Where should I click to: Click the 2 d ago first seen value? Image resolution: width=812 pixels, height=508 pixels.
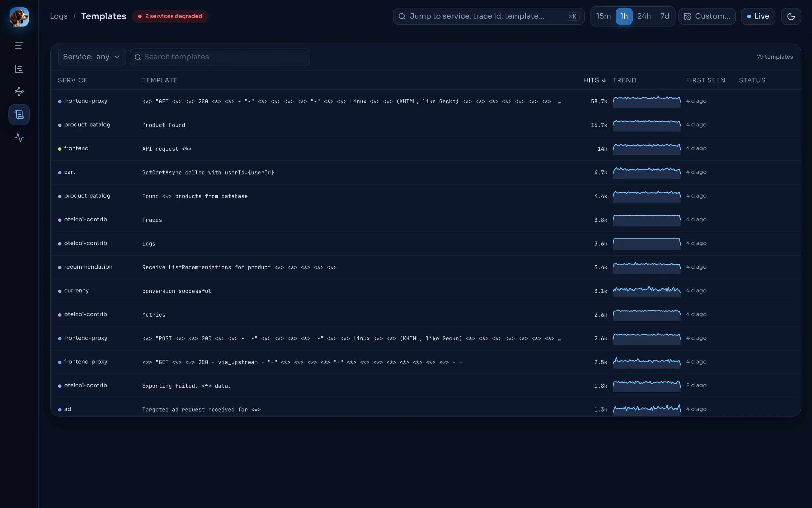pyautogui.click(x=696, y=385)
